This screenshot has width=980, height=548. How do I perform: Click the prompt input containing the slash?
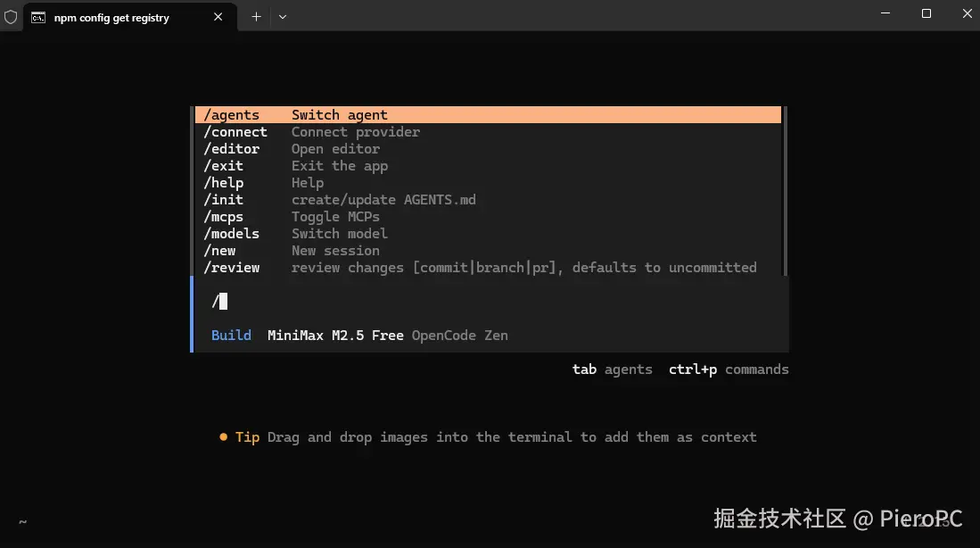pyautogui.click(x=491, y=302)
